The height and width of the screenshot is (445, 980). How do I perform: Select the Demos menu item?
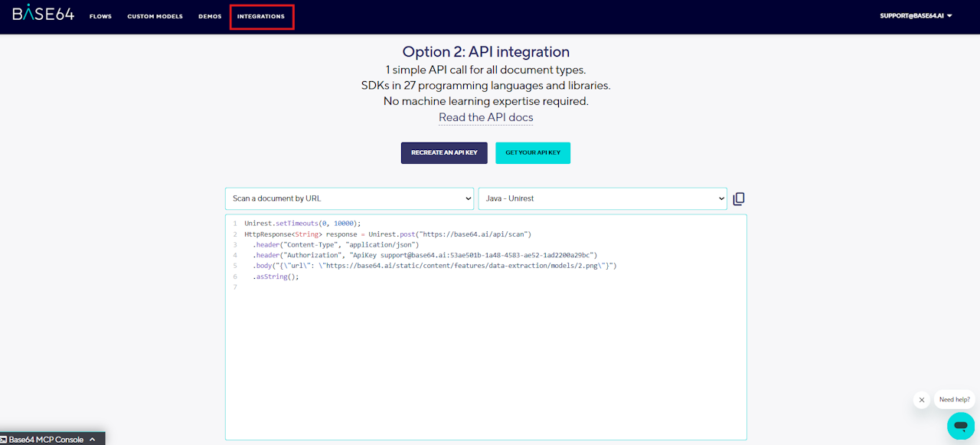pyautogui.click(x=210, y=16)
